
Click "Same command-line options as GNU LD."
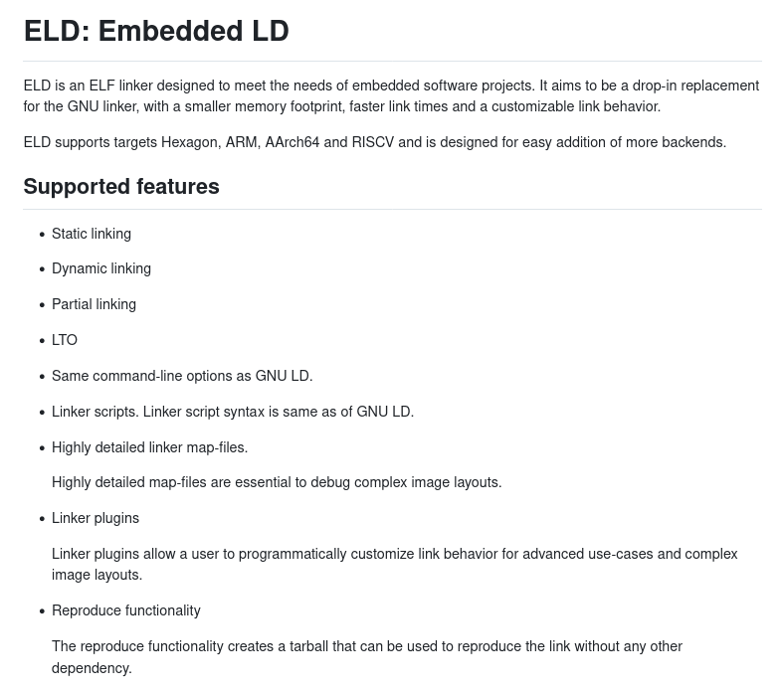pyautogui.click(x=182, y=377)
